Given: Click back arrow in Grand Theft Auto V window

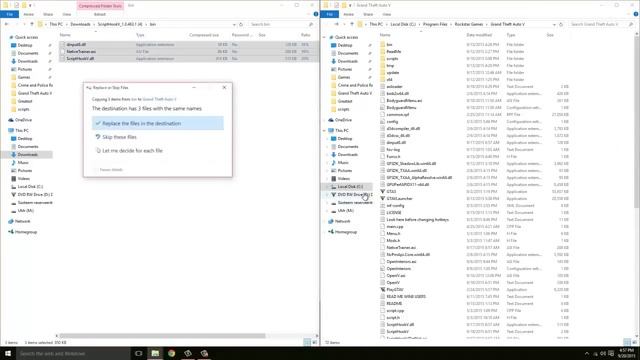Looking at the screenshot, I should click(x=327, y=24).
